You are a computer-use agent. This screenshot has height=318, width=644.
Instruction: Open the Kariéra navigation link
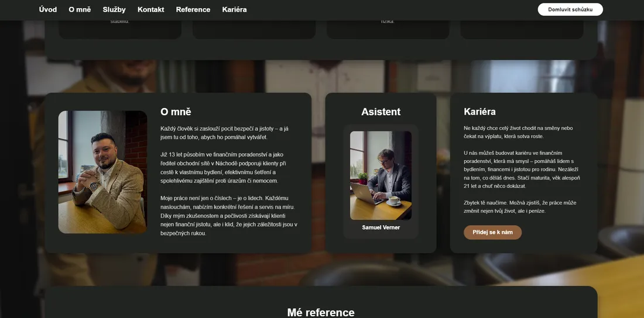235,9
